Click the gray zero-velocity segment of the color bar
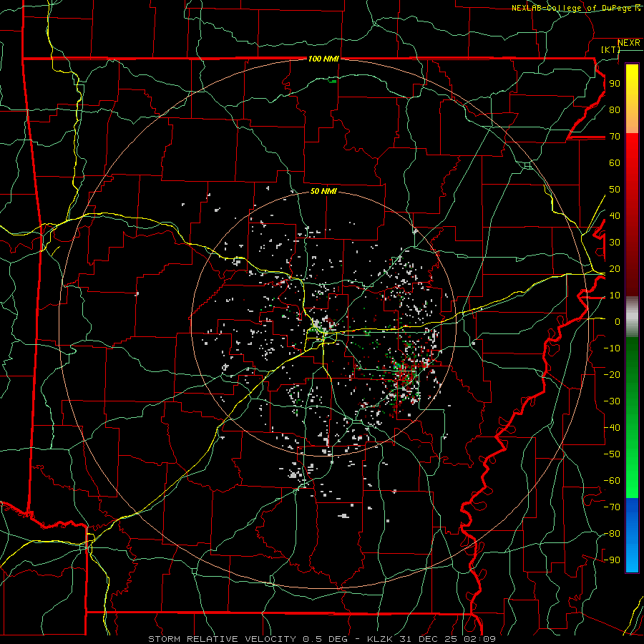Viewport: 644px width, 644px height. pyautogui.click(x=632, y=317)
